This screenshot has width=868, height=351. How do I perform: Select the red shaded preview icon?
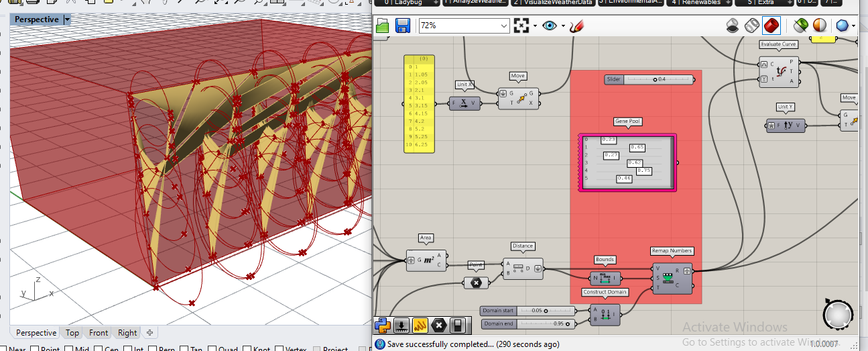pyautogui.click(x=771, y=26)
